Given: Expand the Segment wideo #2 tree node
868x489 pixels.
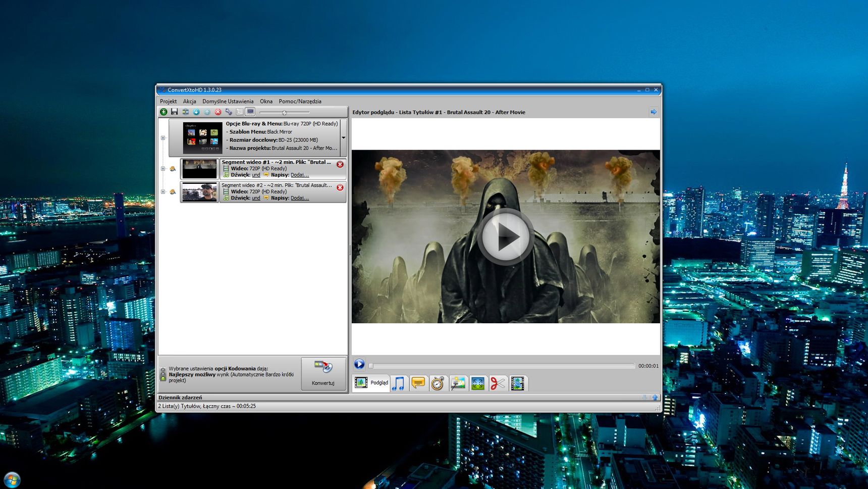Looking at the screenshot, I should click(x=163, y=192).
